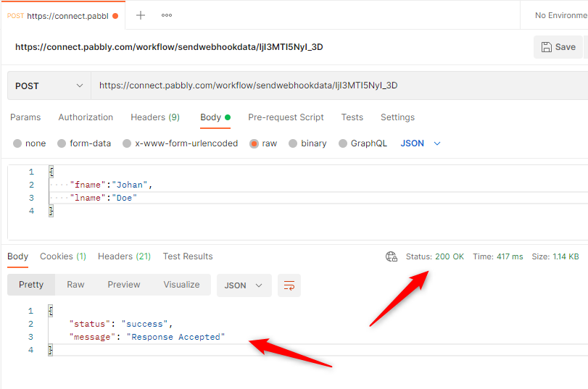This screenshot has height=389, width=588.
Task: Click the "message": "Response Accepted" response line
Action: click(x=147, y=337)
